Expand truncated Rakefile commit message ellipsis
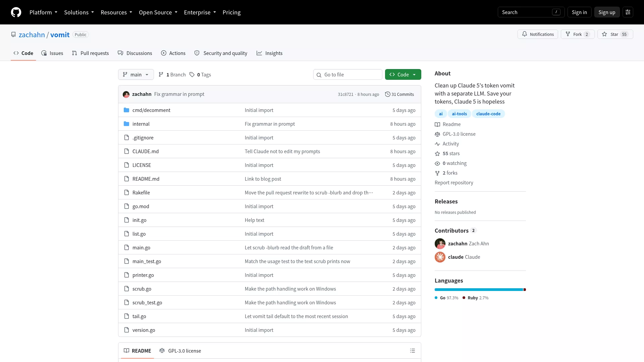 tap(371, 193)
